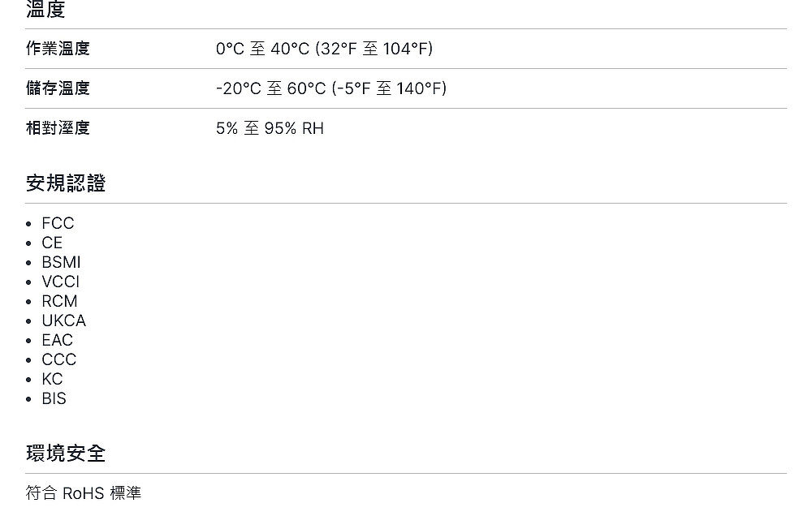Screen dimensions: 812x516
Task: Click the 符合 RoHS 標準 text
Action: pos(84,493)
